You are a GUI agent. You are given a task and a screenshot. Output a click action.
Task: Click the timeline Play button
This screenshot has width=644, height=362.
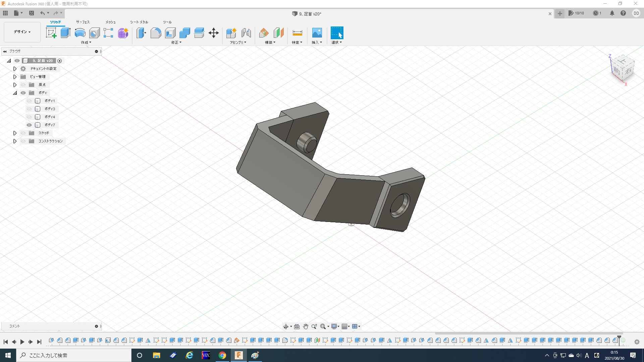click(22, 342)
